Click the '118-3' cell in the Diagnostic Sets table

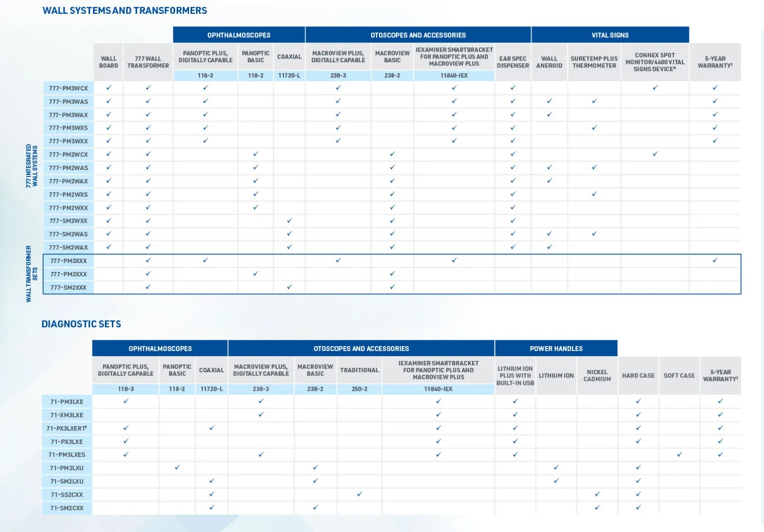[x=126, y=389]
